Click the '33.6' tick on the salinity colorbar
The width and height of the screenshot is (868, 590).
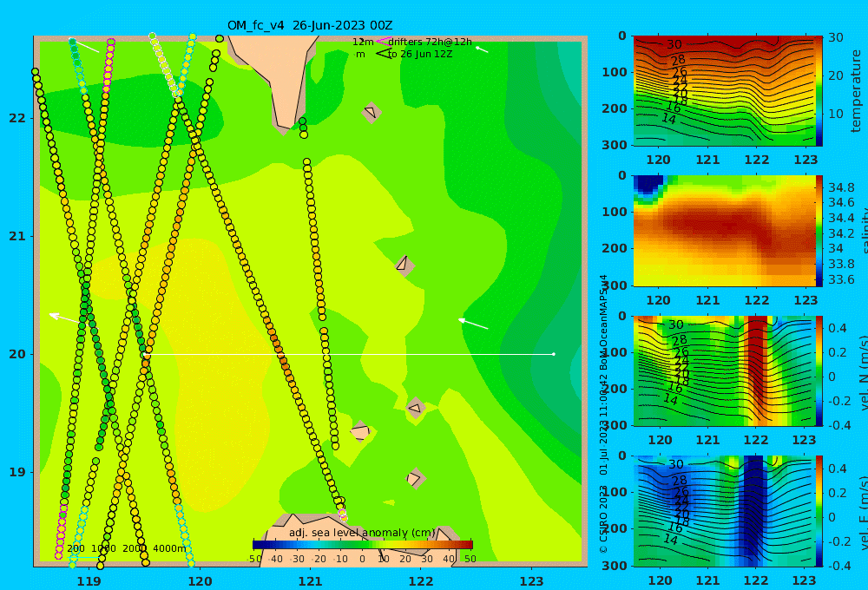tap(841, 279)
